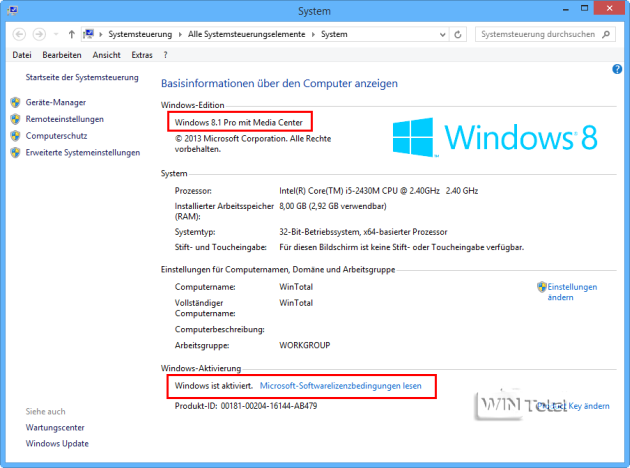Open Startseite der Systemsteuerung link
This screenshot has height=468, width=630.
[82, 77]
